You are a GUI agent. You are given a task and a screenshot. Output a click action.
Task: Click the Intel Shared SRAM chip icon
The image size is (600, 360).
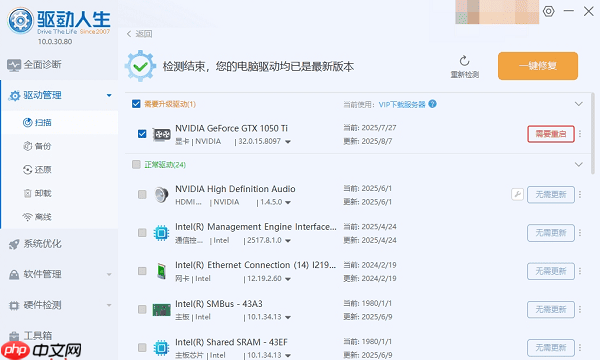161,347
